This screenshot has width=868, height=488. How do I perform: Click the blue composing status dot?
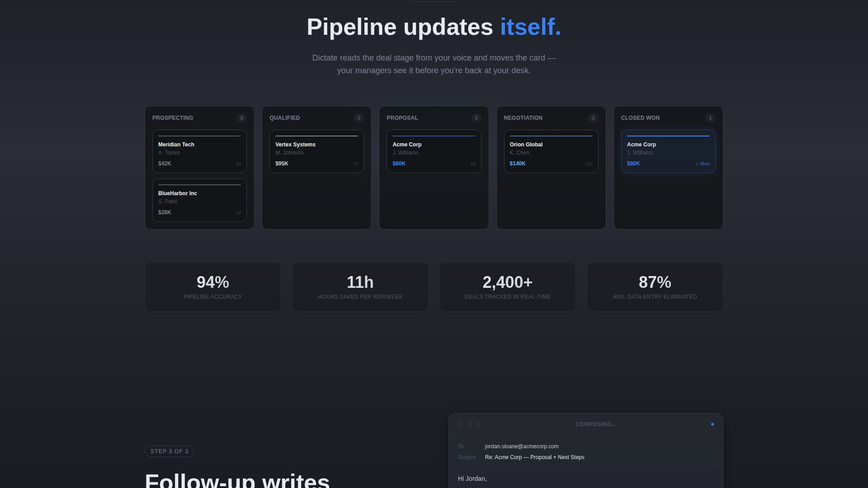712,424
